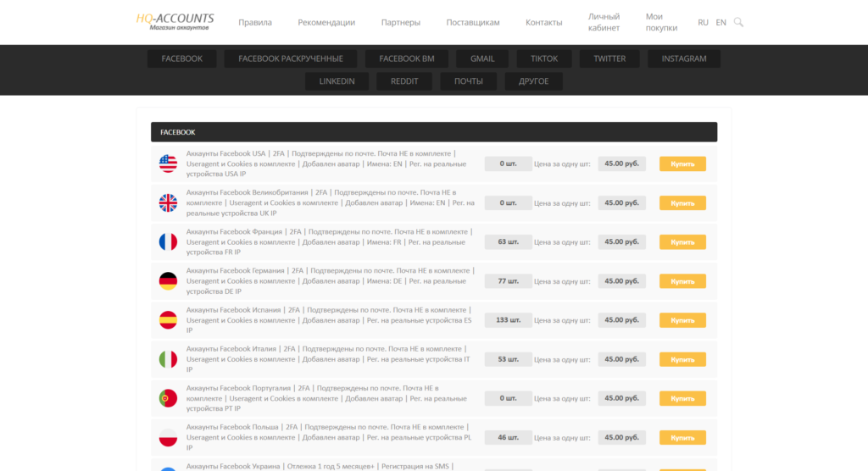Open the Контакты page

click(x=543, y=22)
